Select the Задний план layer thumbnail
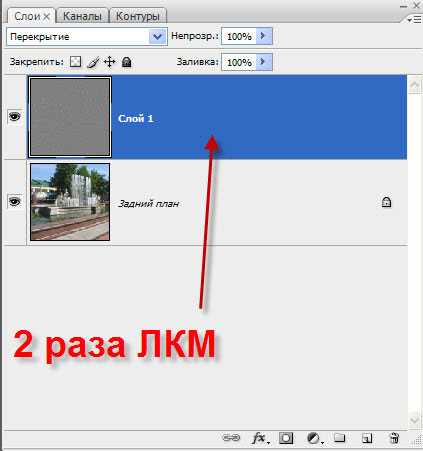This screenshot has height=451, width=423. coord(70,202)
